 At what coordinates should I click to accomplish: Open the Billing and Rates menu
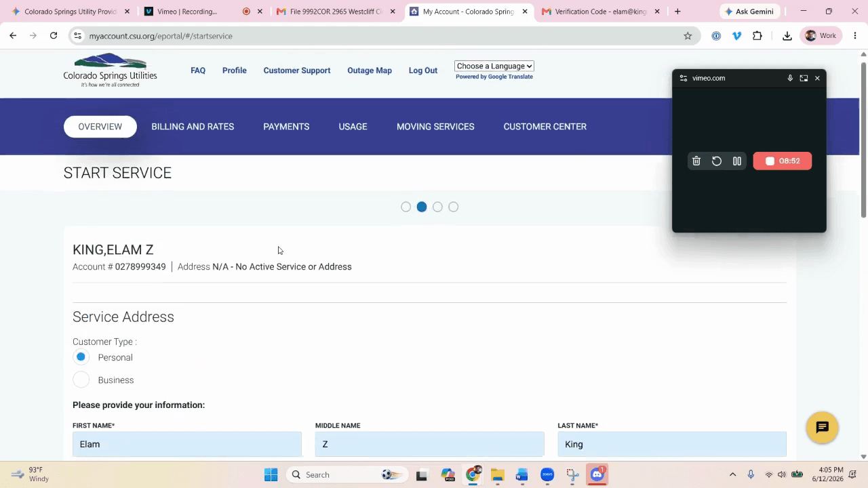pyautogui.click(x=193, y=127)
